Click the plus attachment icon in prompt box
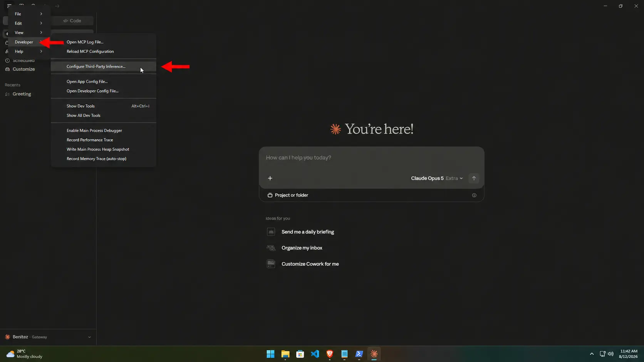 tap(270, 178)
